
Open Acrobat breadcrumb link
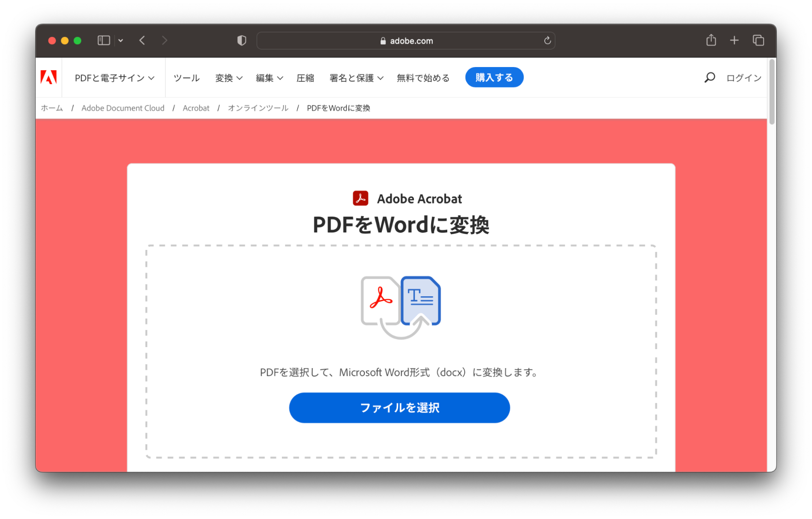pyautogui.click(x=196, y=108)
